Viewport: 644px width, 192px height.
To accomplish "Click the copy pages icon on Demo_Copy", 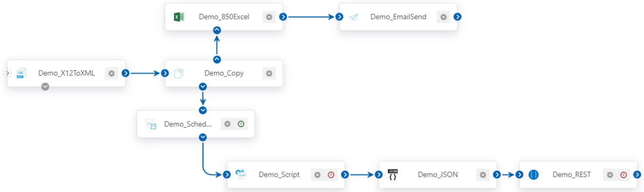I will click(179, 74).
